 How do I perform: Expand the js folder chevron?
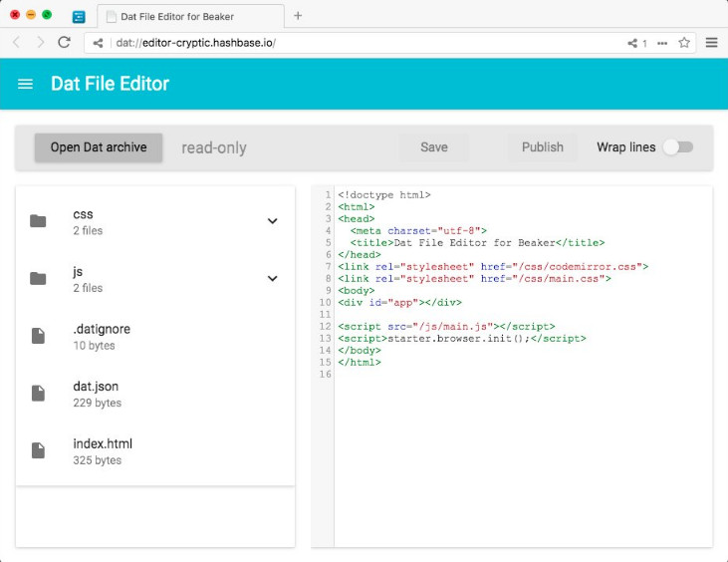[x=273, y=279]
